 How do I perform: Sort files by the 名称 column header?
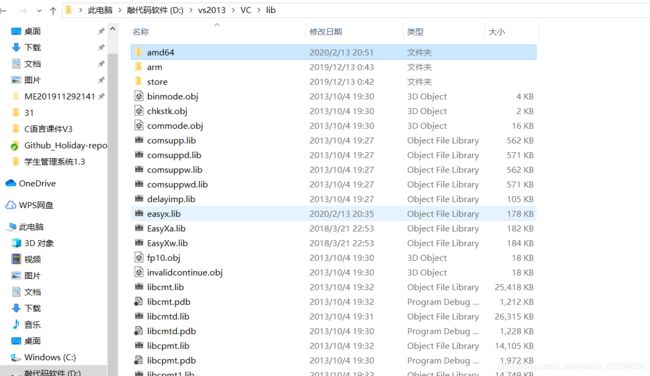click(141, 32)
